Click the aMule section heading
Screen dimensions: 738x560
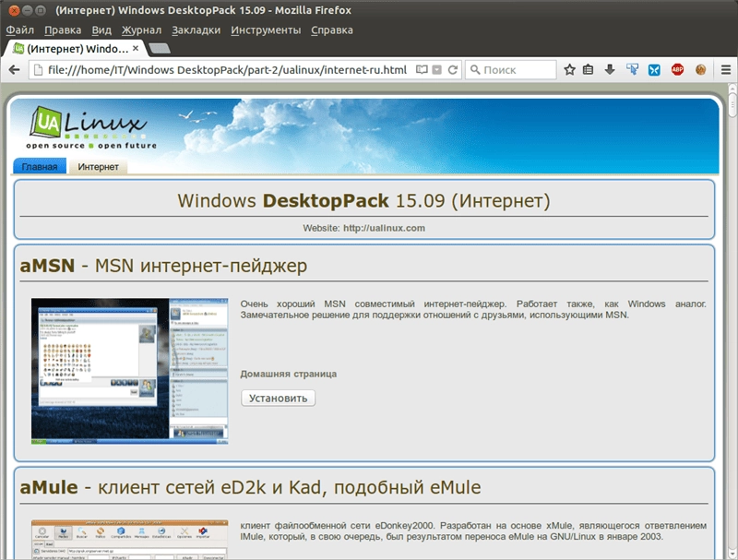(x=250, y=487)
